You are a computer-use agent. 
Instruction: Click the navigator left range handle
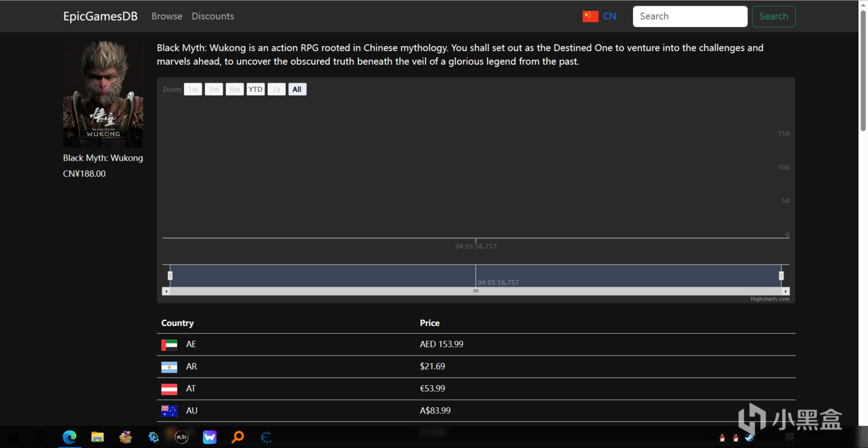tap(170, 276)
